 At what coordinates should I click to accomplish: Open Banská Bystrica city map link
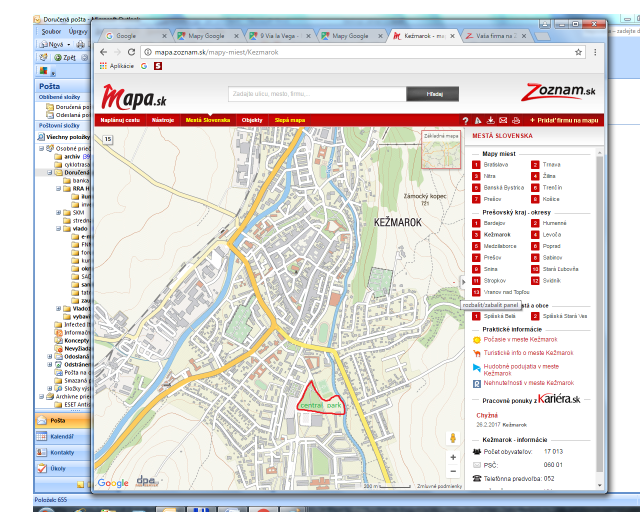[x=504, y=187]
